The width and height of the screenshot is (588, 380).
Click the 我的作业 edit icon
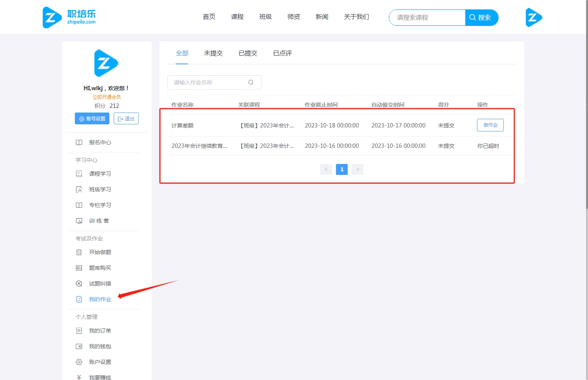pyautogui.click(x=79, y=299)
